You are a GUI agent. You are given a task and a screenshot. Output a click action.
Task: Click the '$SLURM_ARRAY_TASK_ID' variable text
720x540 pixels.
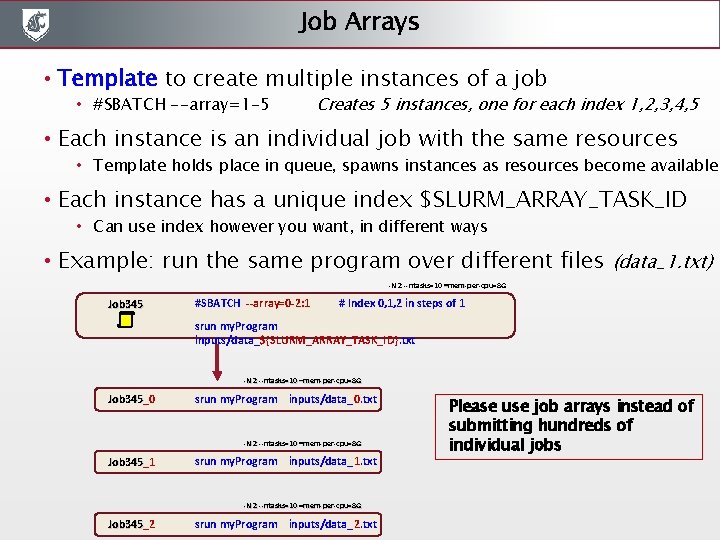coord(553,199)
